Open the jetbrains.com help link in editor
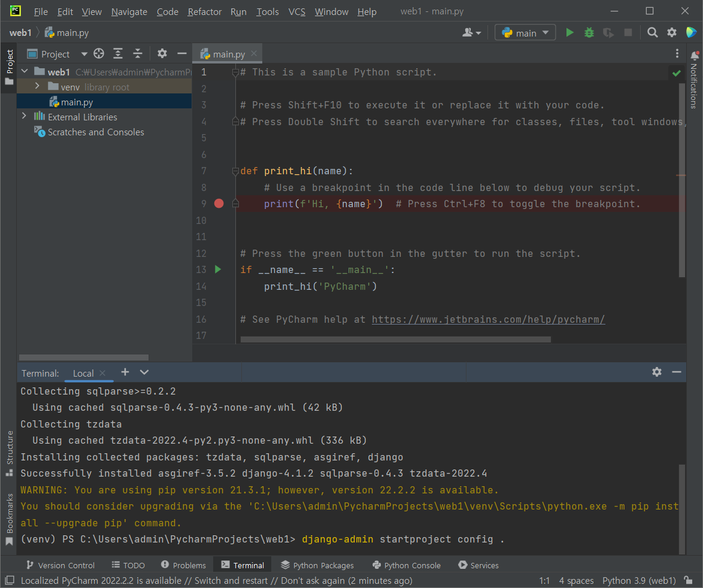703x588 pixels. point(488,319)
